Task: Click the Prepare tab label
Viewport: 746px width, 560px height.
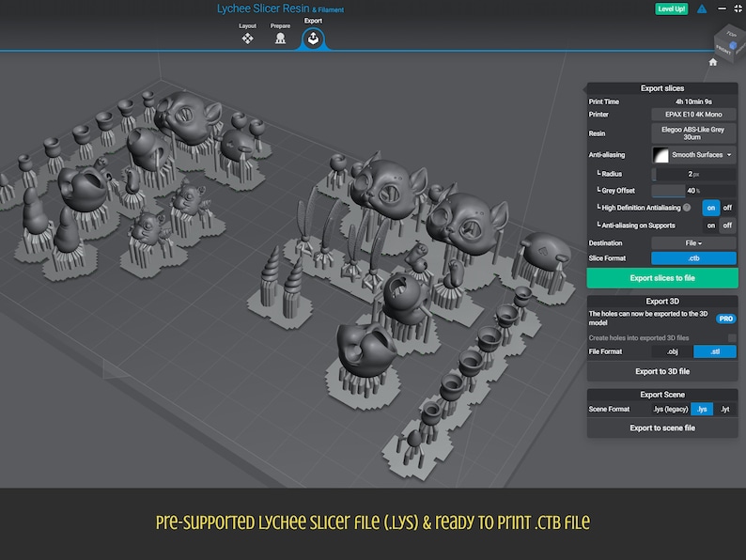Action: pyautogui.click(x=280, y=25)
